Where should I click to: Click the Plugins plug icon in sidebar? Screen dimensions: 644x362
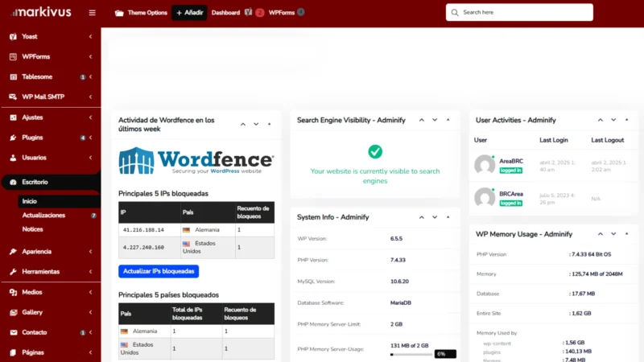[13, 138]
